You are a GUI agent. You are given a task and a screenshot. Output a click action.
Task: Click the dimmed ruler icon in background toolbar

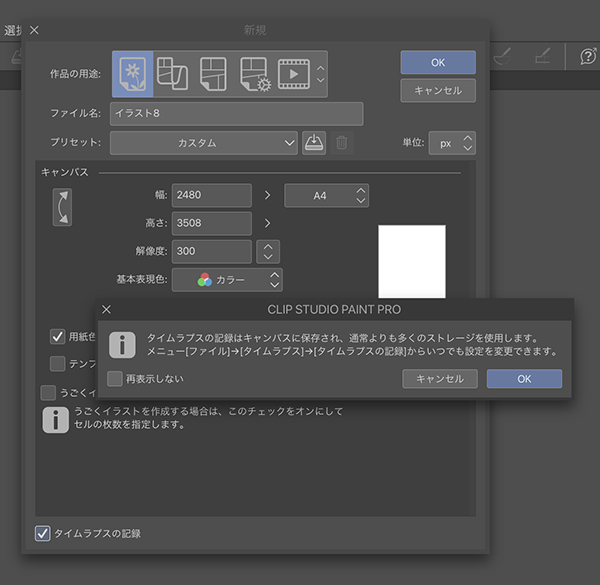543,56
